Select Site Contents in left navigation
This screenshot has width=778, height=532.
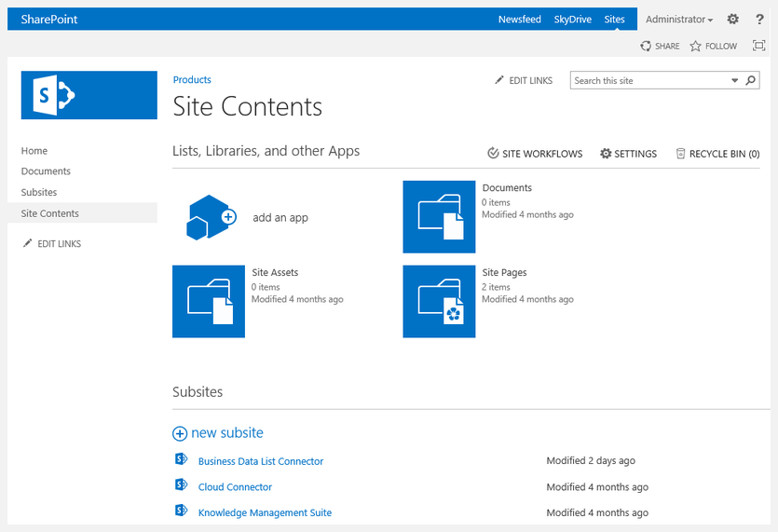(49, 213)
